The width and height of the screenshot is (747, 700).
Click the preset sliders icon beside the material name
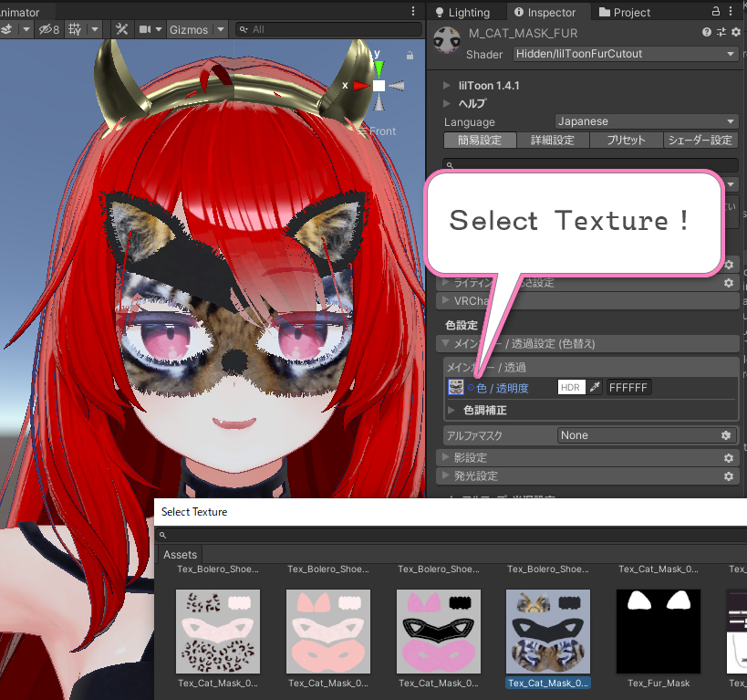tap(722, 33)
